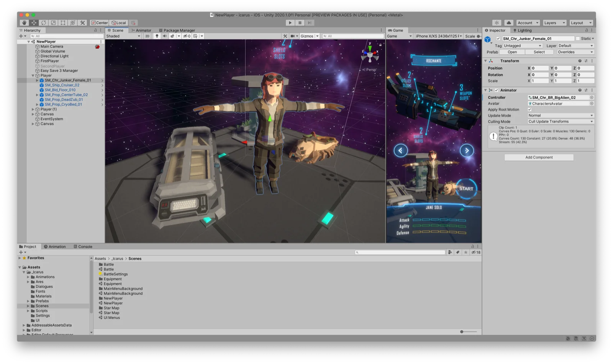Open the Package Manager tab

tap(177, 30)
